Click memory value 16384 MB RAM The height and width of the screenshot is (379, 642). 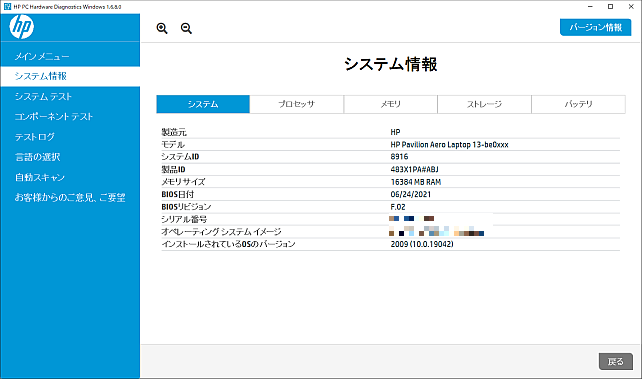coord(416,182)
